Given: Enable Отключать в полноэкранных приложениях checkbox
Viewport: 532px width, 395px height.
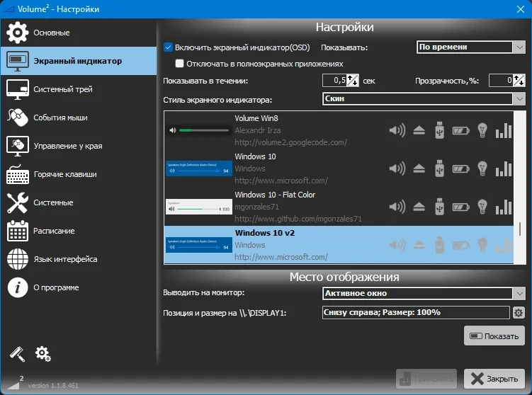Looking at the screenshot, I should tap(179, 64).
